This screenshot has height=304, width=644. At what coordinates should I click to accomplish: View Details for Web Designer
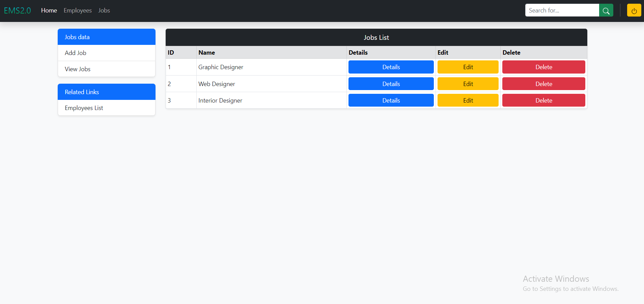[x=391, y=84]
